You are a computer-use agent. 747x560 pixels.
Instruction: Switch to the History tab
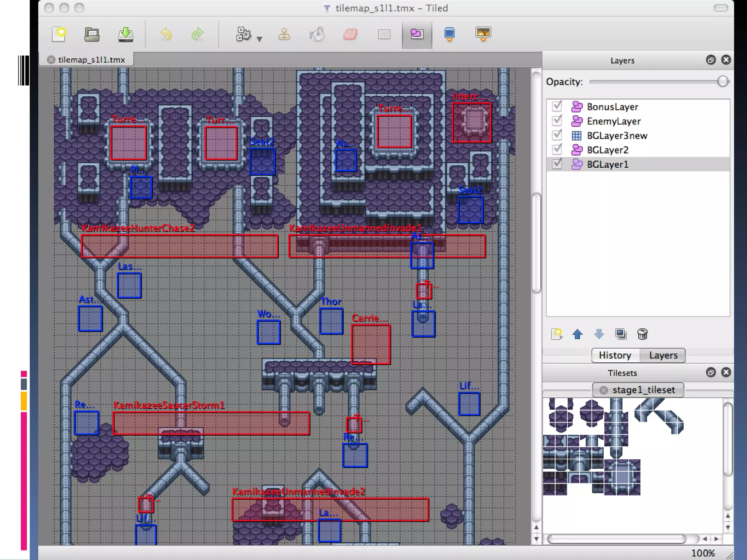tap(615, 355)
